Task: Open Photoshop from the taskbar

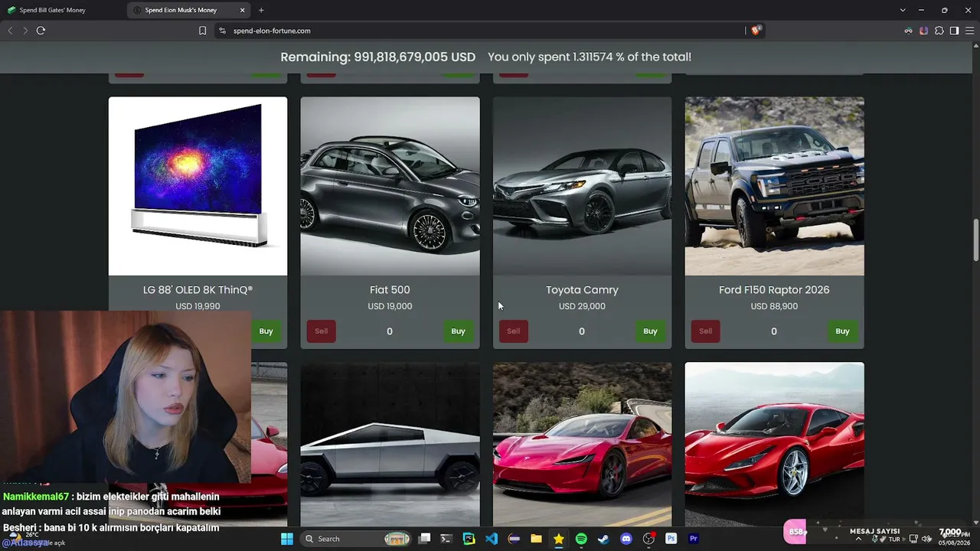Action: tap(671, 539)
